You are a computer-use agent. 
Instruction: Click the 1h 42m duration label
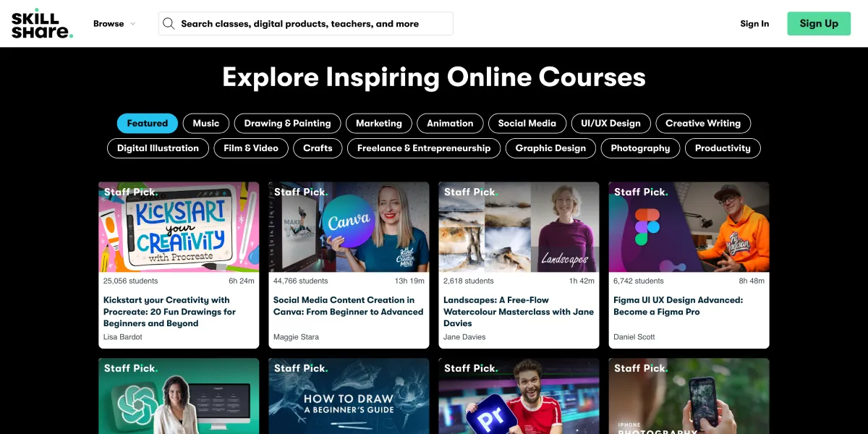[x=582, y=281]
